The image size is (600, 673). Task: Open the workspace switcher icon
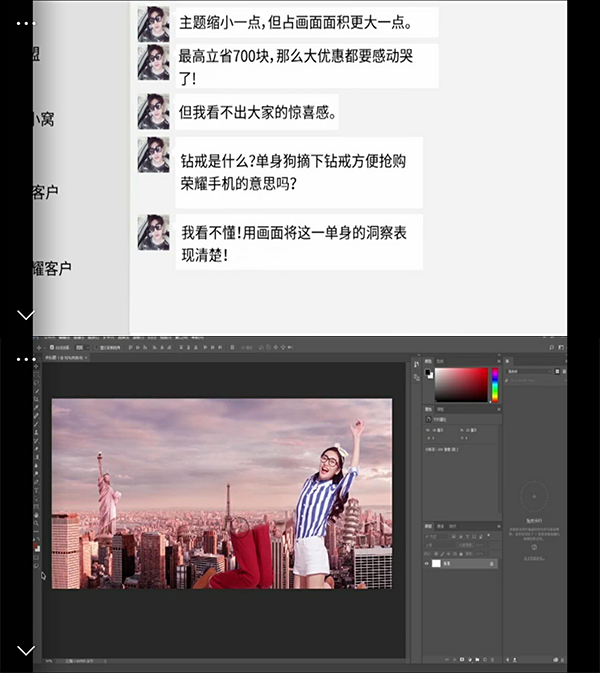561,347
